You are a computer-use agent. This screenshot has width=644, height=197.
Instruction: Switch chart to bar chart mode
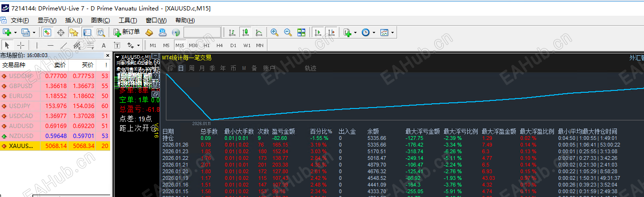(232, 32)
